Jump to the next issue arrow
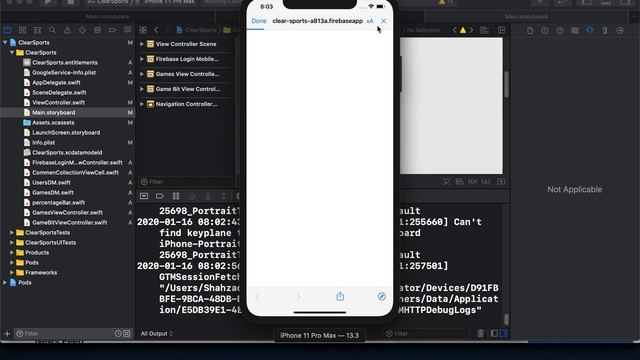This screenshot has height=360, width=640. [x=471, y=30]
